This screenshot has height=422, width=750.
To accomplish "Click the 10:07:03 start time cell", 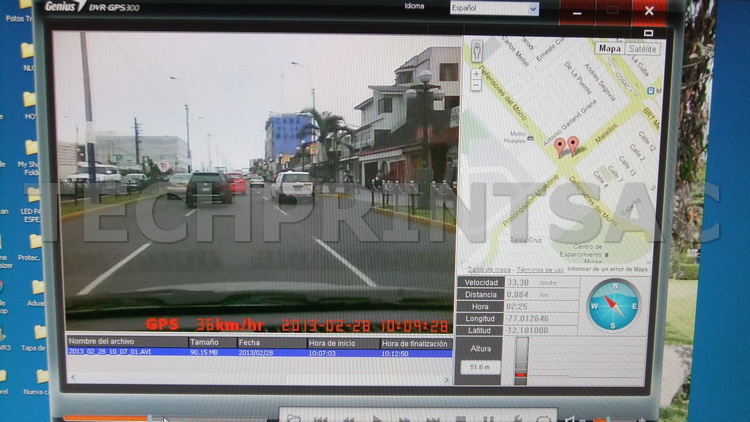I will tap(322, 353).
